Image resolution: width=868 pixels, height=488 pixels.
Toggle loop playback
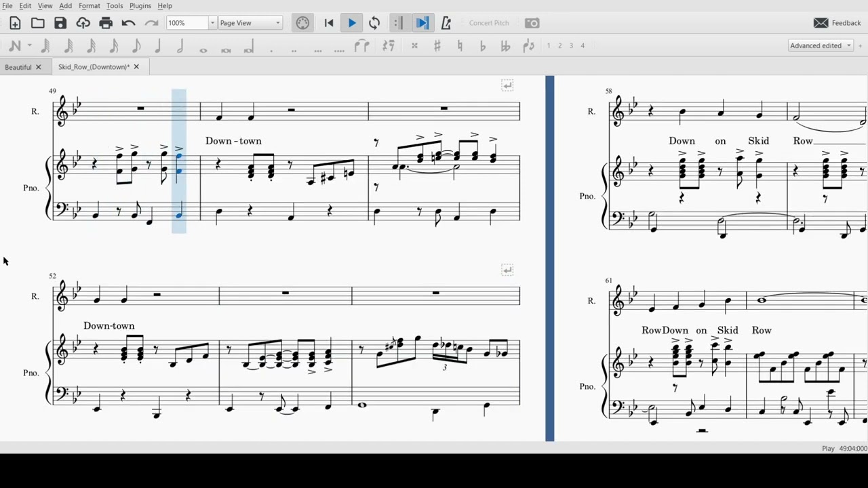(374, 23)
